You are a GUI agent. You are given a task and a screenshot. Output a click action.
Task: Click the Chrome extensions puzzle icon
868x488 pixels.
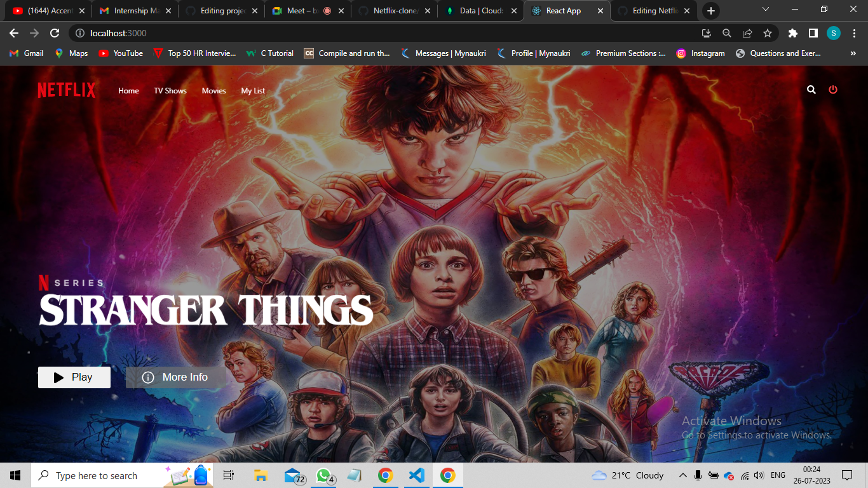(792, 32)
